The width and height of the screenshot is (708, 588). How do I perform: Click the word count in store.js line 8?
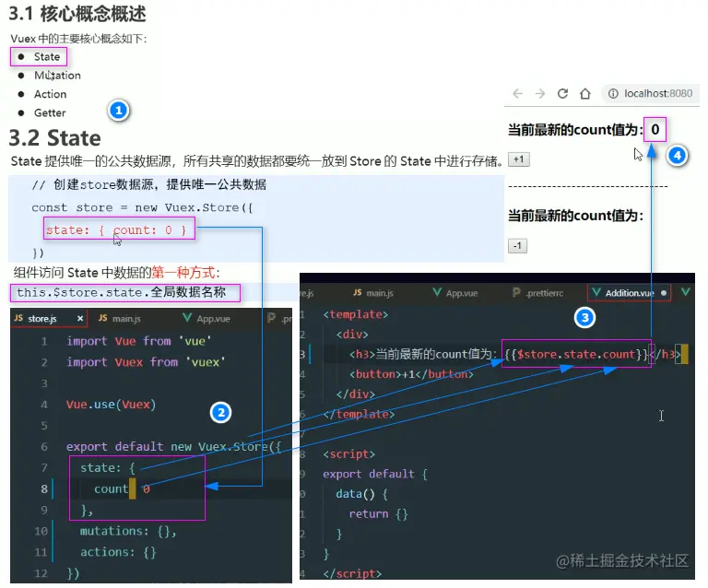[111, 488]
